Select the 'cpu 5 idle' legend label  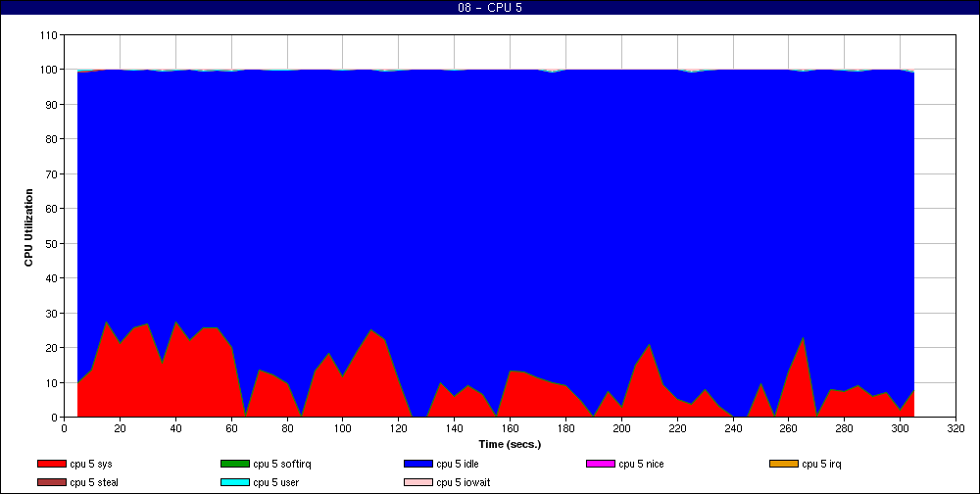[458, 464]
